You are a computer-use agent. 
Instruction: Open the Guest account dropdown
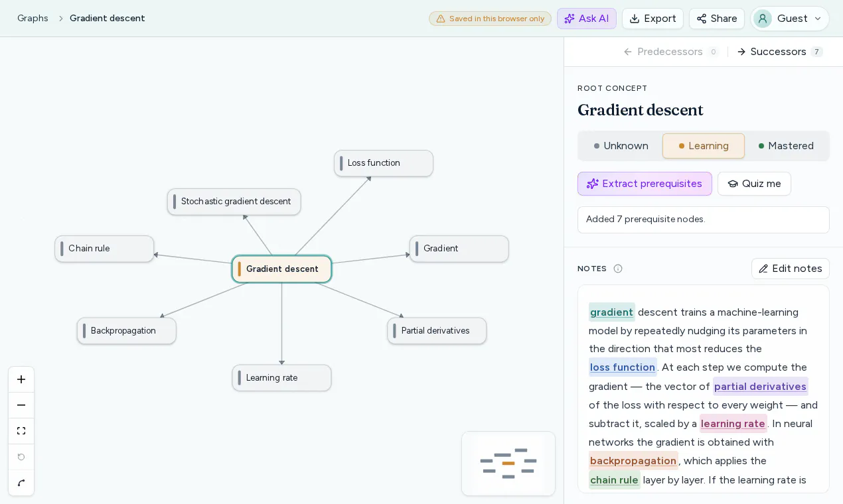click(x=790, y=19)
